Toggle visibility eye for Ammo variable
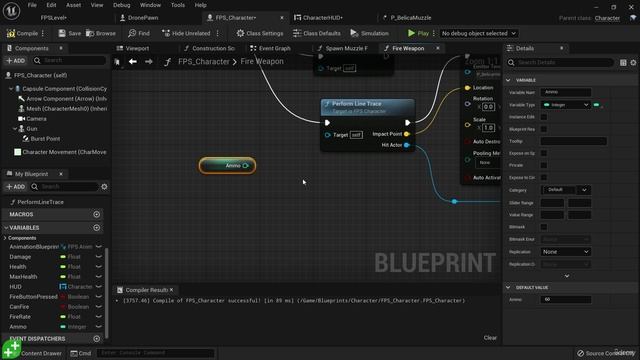Screen dimensions: 640x360 [x=98, y=327]
